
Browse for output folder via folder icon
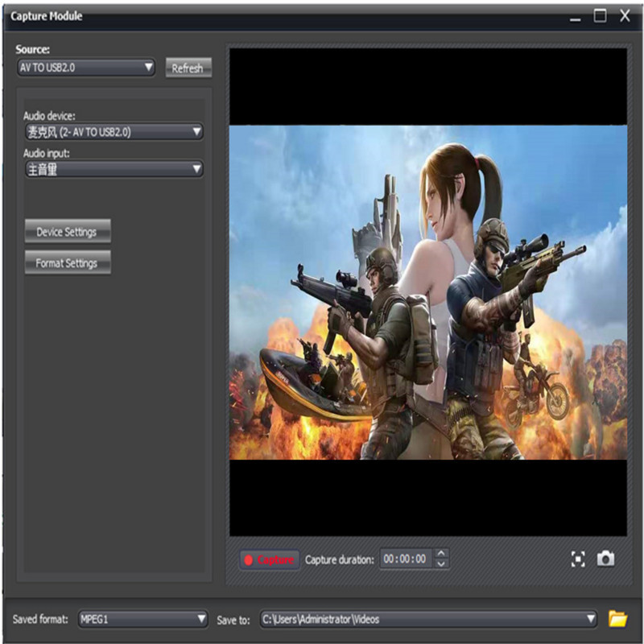point(617,619)
